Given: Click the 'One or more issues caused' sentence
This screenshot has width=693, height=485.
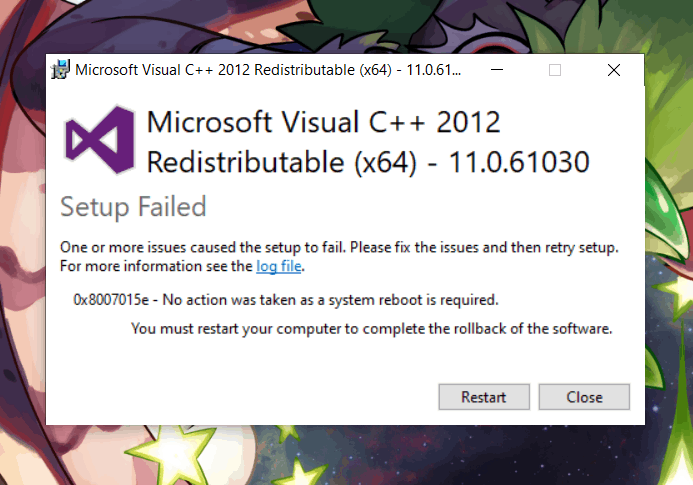Looking at the screenshot, I should click(x=339, y=247).
